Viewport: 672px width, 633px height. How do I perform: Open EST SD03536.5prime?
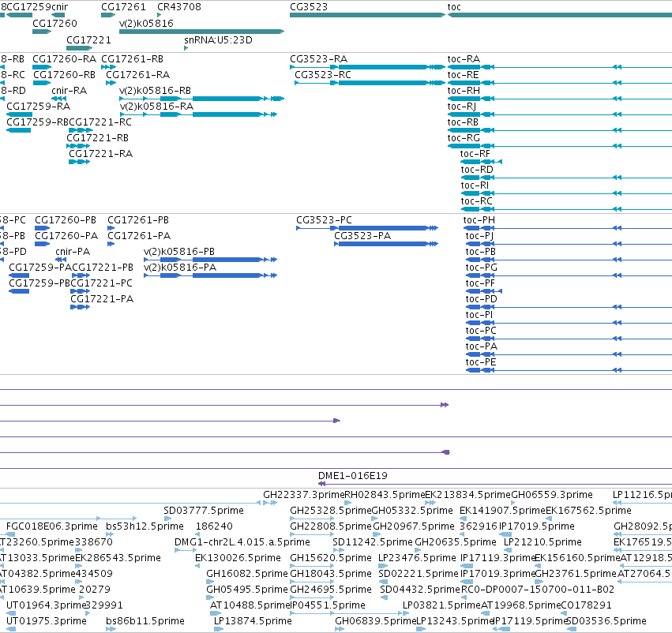click(x=572, y=629)
